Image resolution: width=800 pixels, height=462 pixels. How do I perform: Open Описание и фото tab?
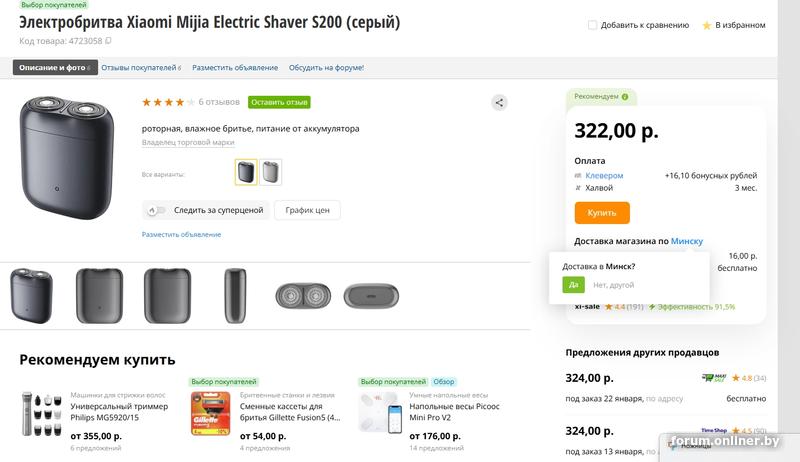53,68
